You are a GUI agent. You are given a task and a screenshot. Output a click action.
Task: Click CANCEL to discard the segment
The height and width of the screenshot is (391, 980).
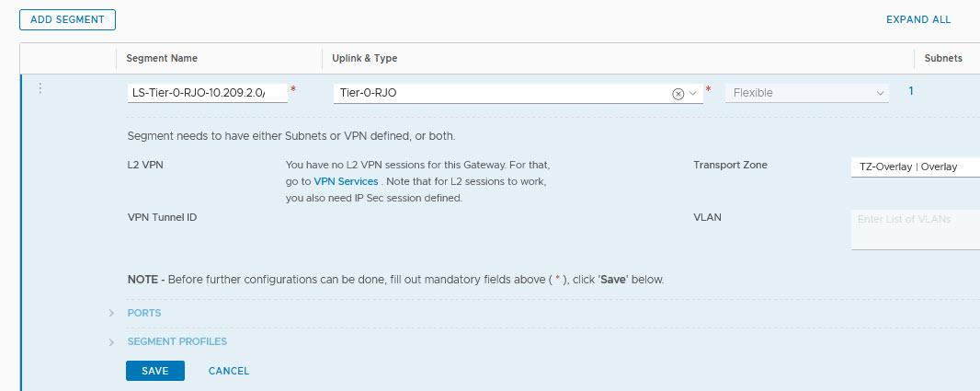[x=229, y=371]
